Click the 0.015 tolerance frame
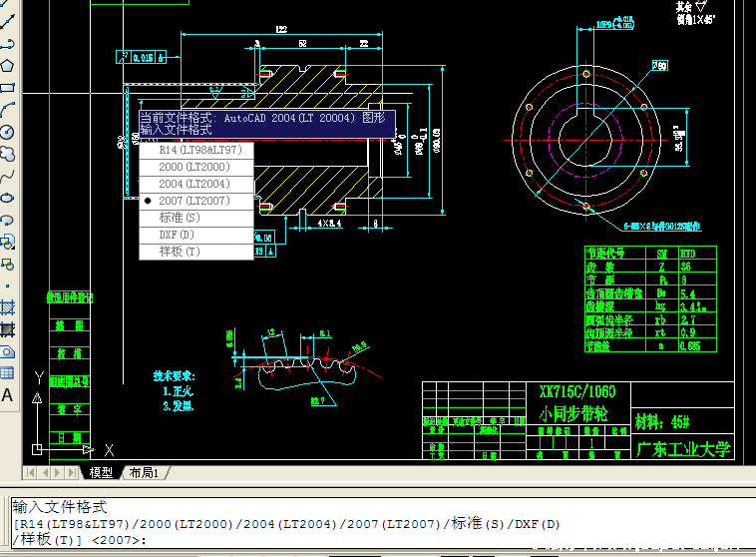Screen dimensions: 756x557 click(x=142, y=58)
